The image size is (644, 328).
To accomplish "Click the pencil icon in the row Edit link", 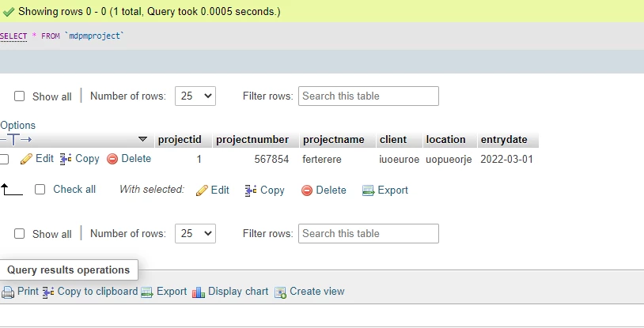I will [26, 159].
